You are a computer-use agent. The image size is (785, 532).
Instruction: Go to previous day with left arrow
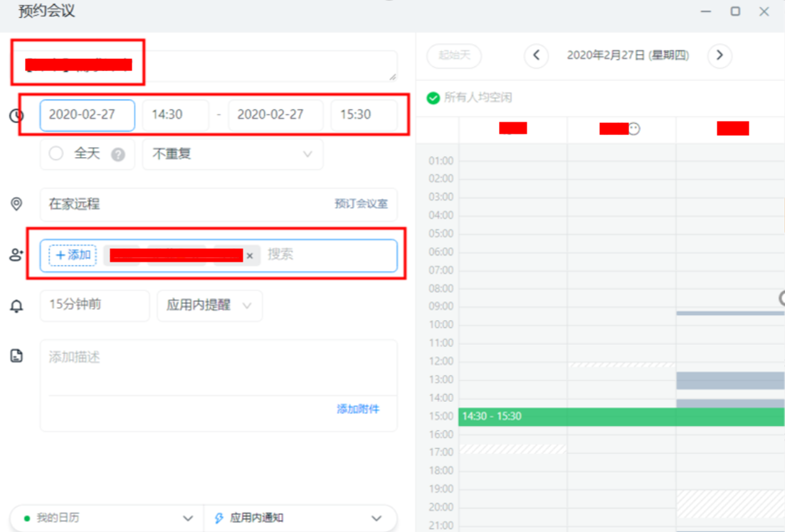536,55
